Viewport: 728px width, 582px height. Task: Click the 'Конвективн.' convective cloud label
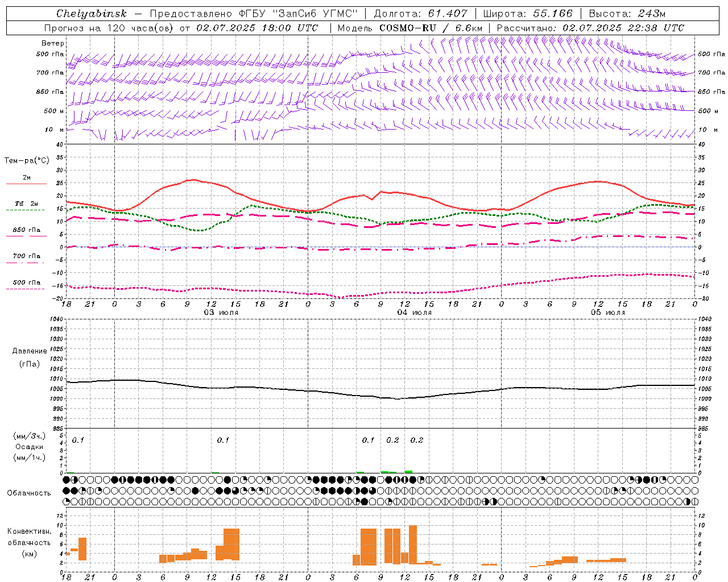[x=30, y=531]
